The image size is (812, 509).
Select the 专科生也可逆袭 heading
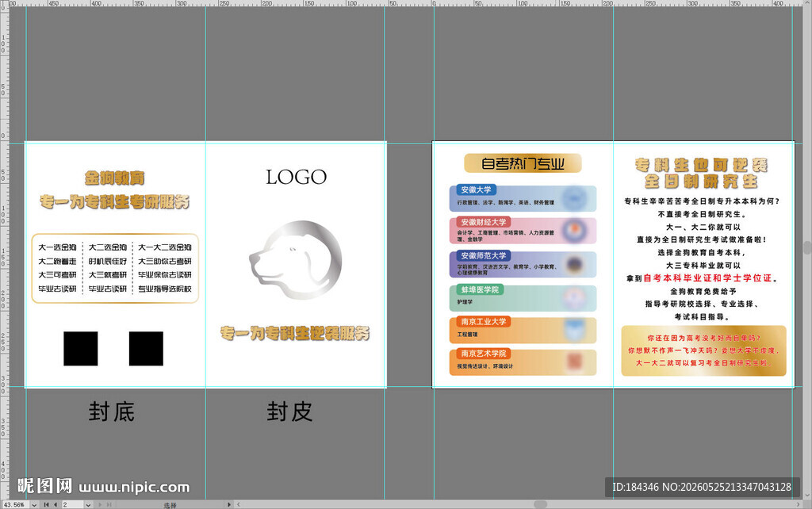(701, 165)
